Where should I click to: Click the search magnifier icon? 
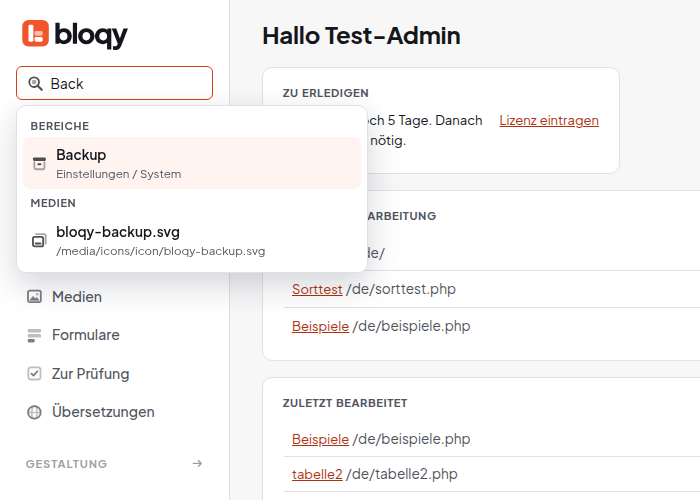[35, 83]
